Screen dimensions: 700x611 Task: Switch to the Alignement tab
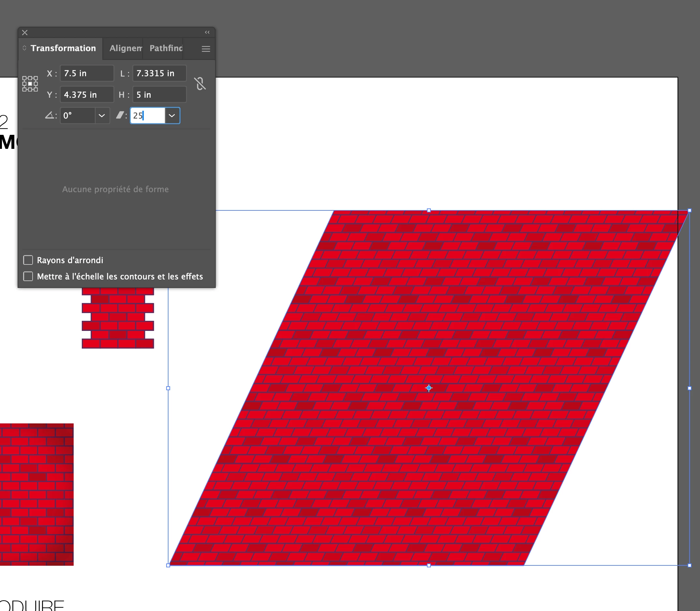click(125, 49)
